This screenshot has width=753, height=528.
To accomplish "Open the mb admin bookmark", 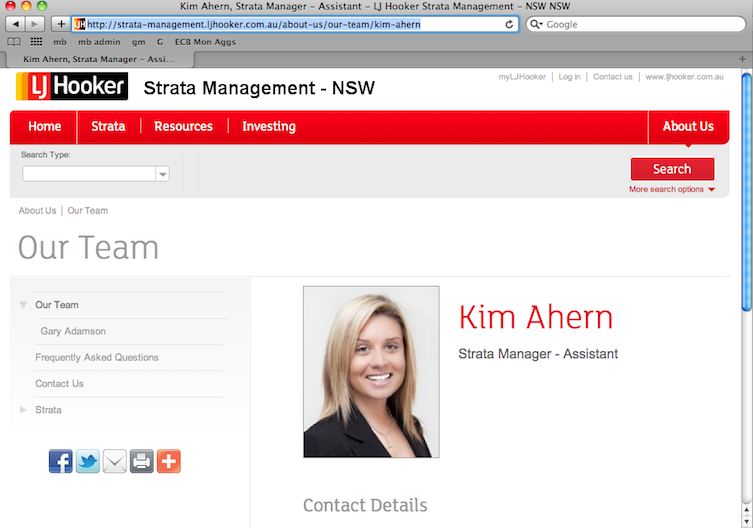I will (x=99, y=42).
